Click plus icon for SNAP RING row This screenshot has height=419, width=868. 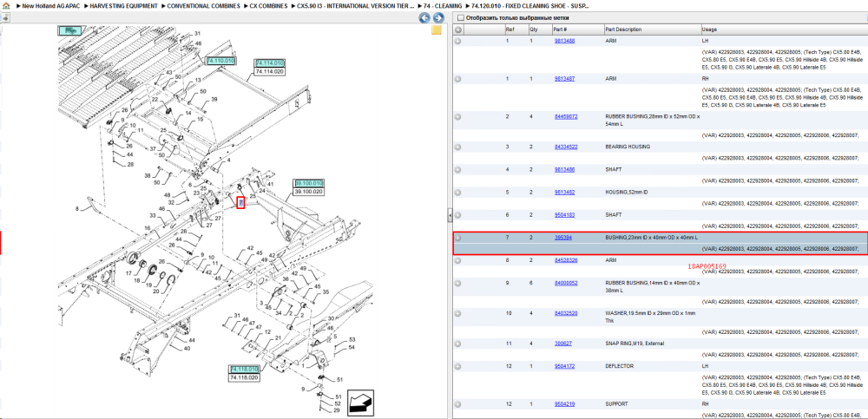(458, 344)
